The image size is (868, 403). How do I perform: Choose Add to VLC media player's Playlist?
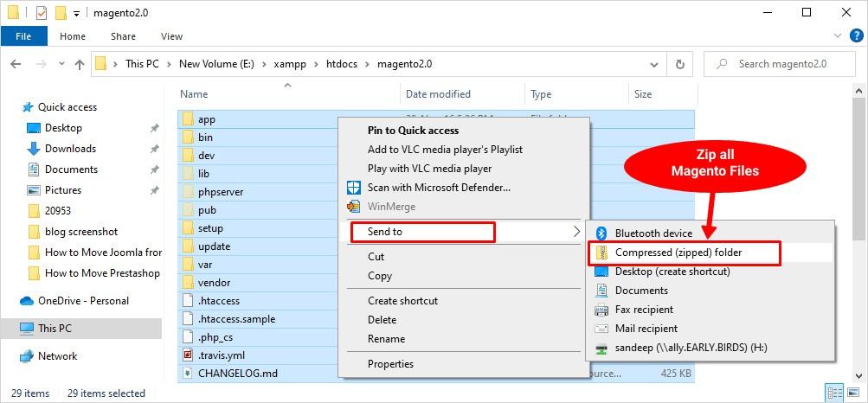click(x=445, y=150)
